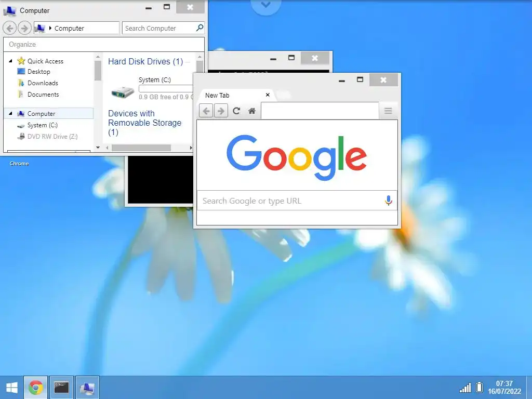The image size is (532, 399).
Task: Open the Organize menu
Action: (x=22, y=45)
